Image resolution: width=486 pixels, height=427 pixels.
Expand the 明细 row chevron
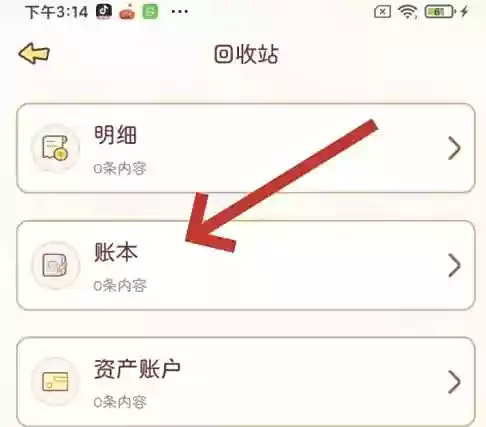pyautogui.click(x=454, y=148)
